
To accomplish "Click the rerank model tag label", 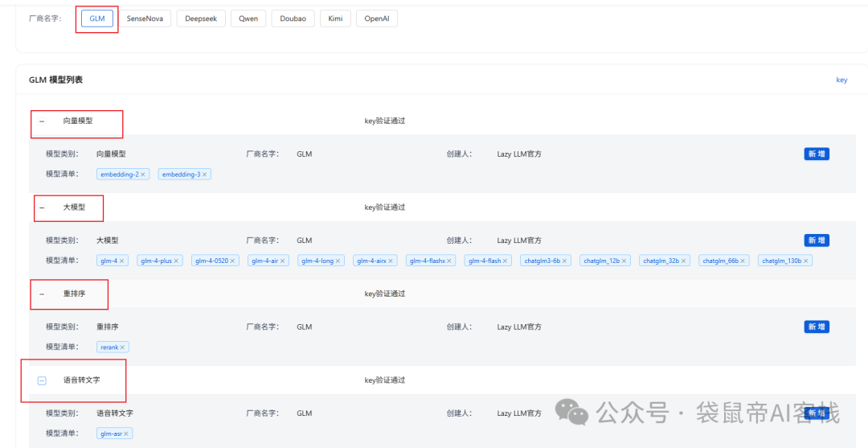I will tap(109, 347).
